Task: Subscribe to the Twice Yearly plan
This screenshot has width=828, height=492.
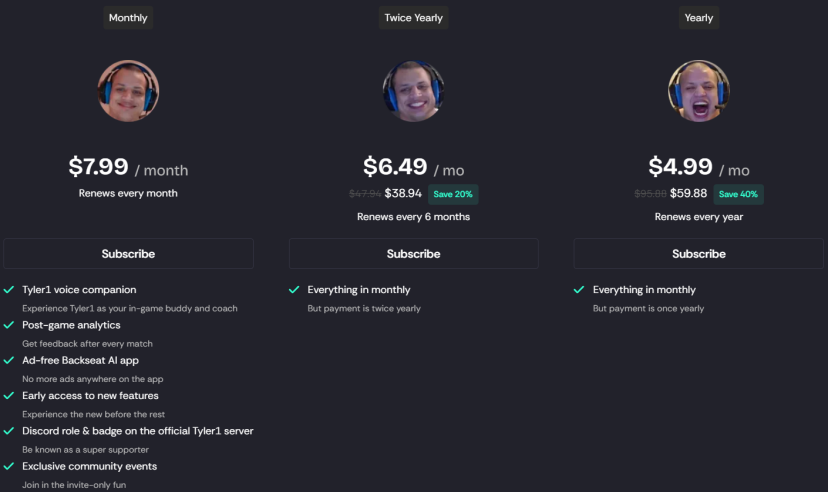Action: click(x=413, y=254)
